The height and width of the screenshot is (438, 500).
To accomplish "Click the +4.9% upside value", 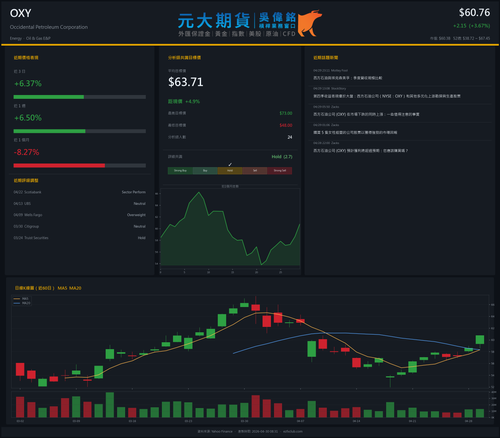I will pyautogui.click(x=193, y=101).
